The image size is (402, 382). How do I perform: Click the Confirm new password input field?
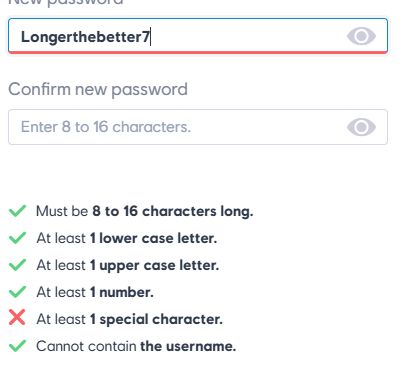pos(198,127)
